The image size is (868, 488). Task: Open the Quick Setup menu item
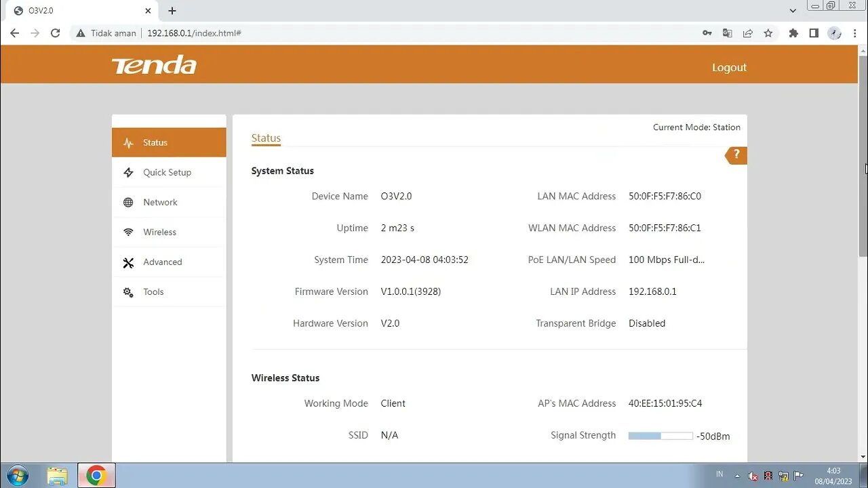pos(169,172)
